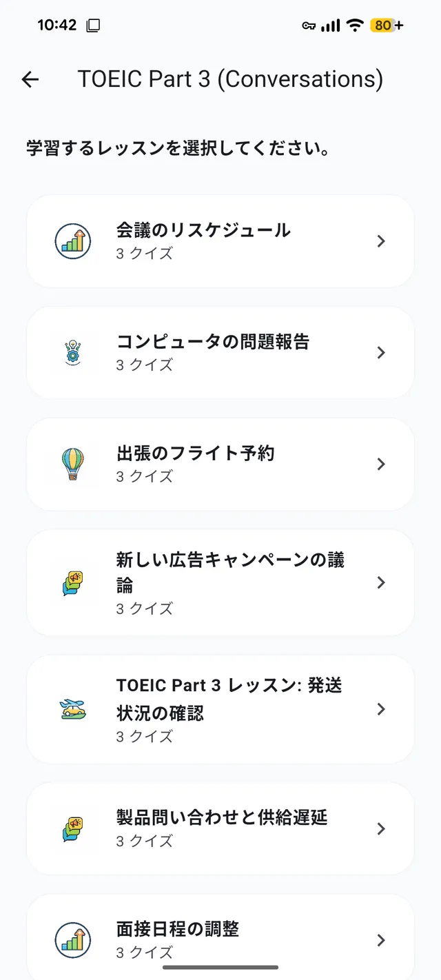Tap the hot air balloon icon for 出張のフライト予約
Screen dimensions: 441x980
[72, 464]
